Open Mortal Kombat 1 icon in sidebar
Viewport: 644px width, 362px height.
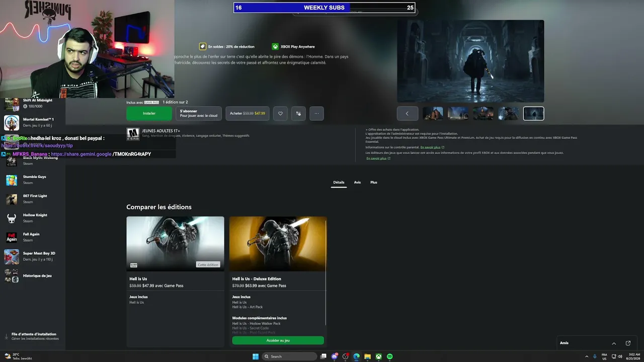[12, 123]
